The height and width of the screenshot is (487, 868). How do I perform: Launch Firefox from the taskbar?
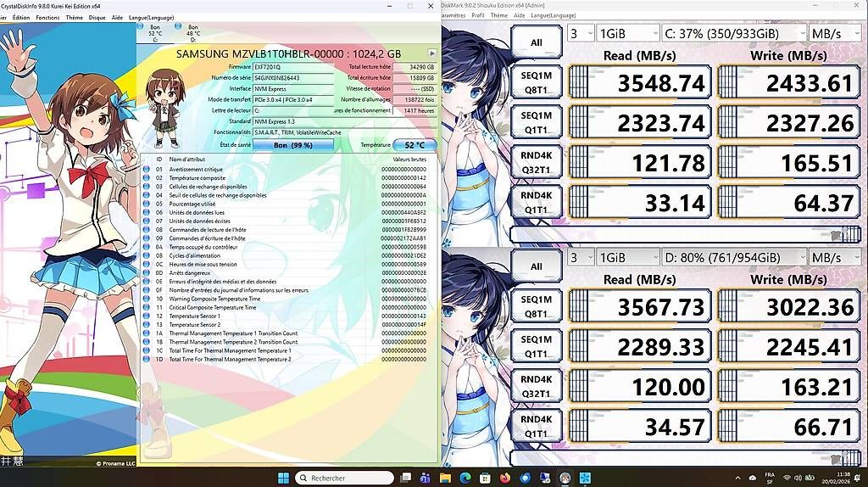pos(505,478)
